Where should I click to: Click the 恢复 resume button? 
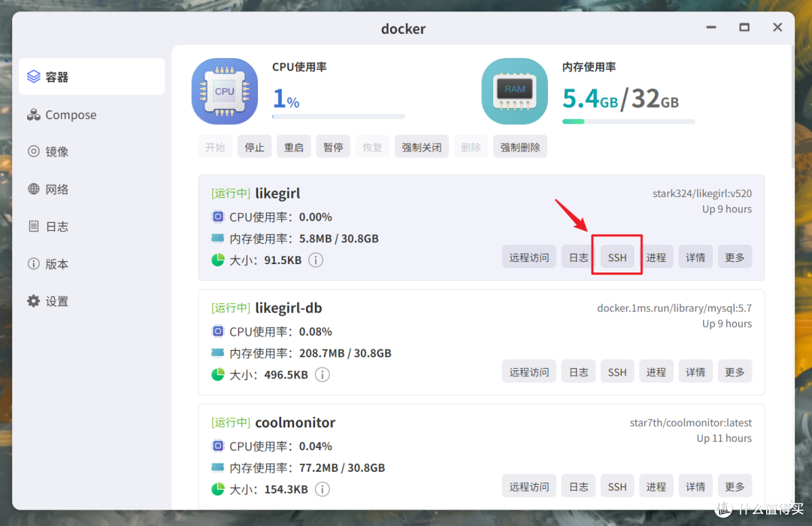click(x=372, y=147)
